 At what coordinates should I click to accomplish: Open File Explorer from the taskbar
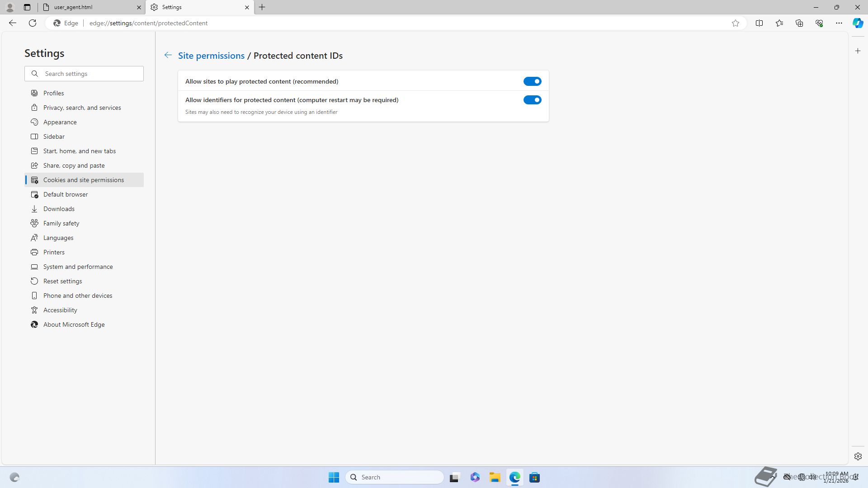495,477
